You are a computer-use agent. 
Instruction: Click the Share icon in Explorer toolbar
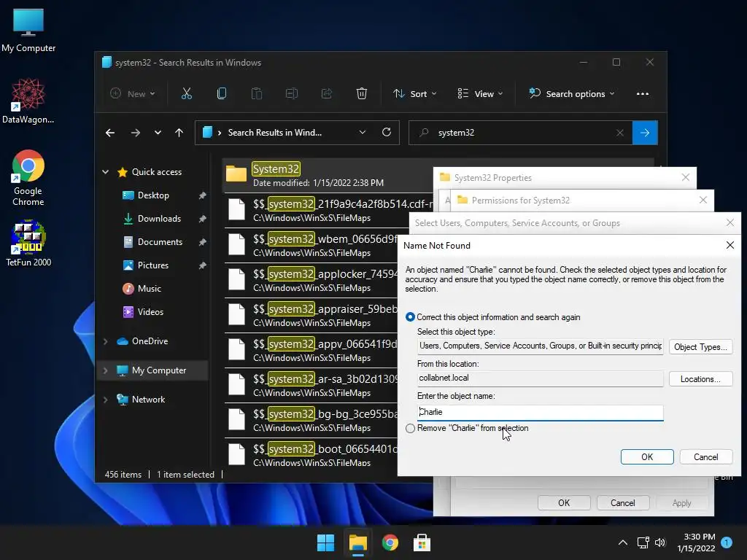(x=327, y=94)
